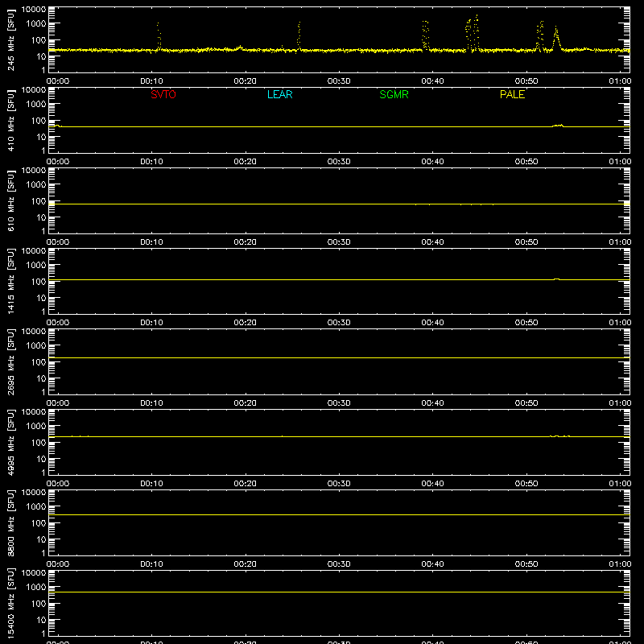Click the 1000 tick label on 410 MHz axis
The image size is (644, 644).
(36, 105)
